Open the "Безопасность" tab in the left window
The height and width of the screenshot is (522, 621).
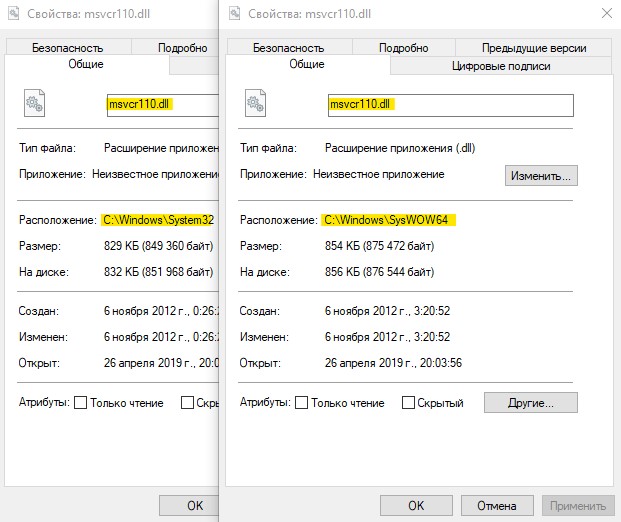(68, 48)
